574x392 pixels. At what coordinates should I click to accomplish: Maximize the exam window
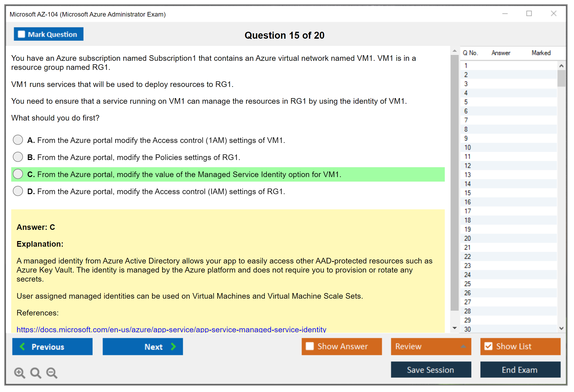click(529, 14)
